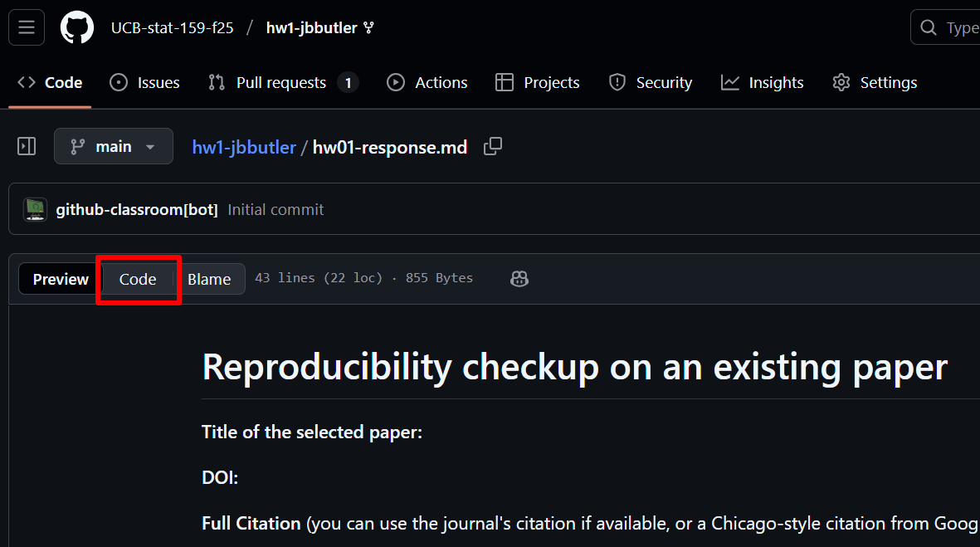The height and width of the screenshot is (547, 980).
Task: Click the hw1-jbbutler breadcrumb folder link
Action: click(244, 148)
